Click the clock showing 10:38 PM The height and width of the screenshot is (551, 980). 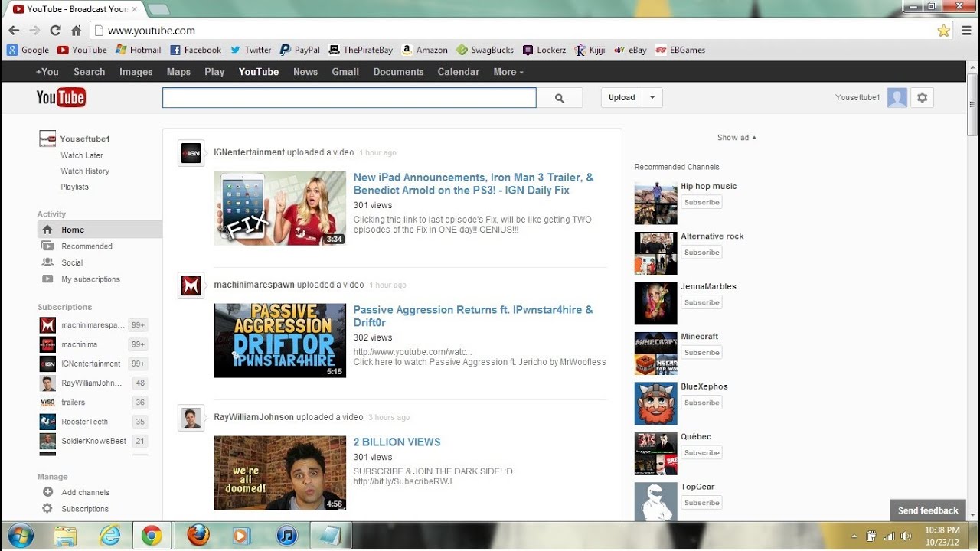[x=942, y=530]
